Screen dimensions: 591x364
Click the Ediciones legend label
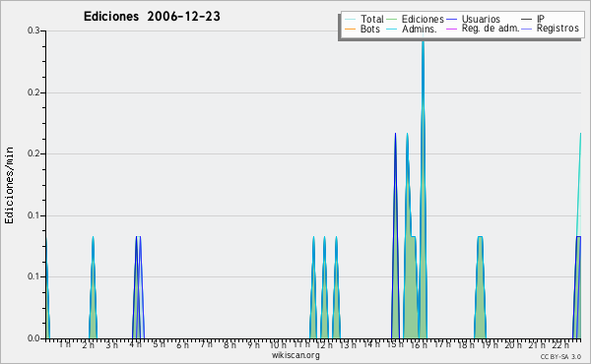[x=423, y=19]
